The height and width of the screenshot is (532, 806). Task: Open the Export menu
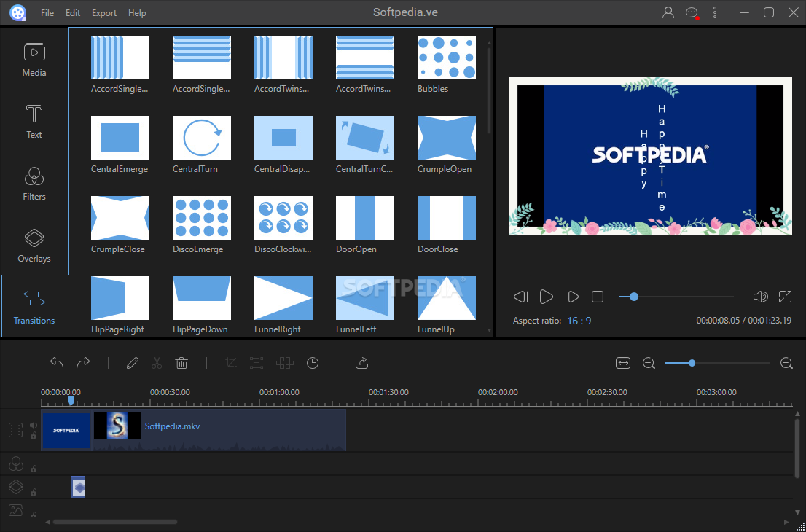104,13
